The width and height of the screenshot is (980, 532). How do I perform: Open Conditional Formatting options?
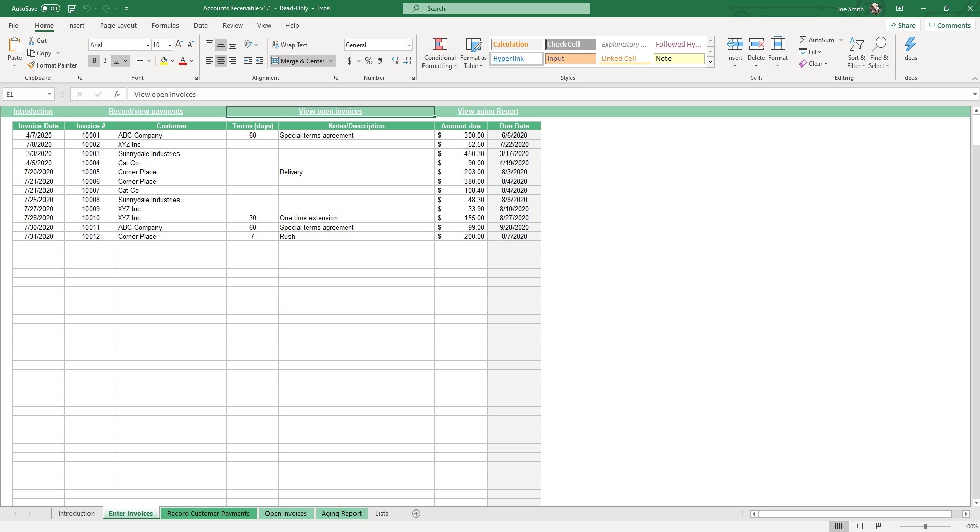point(439,53)
